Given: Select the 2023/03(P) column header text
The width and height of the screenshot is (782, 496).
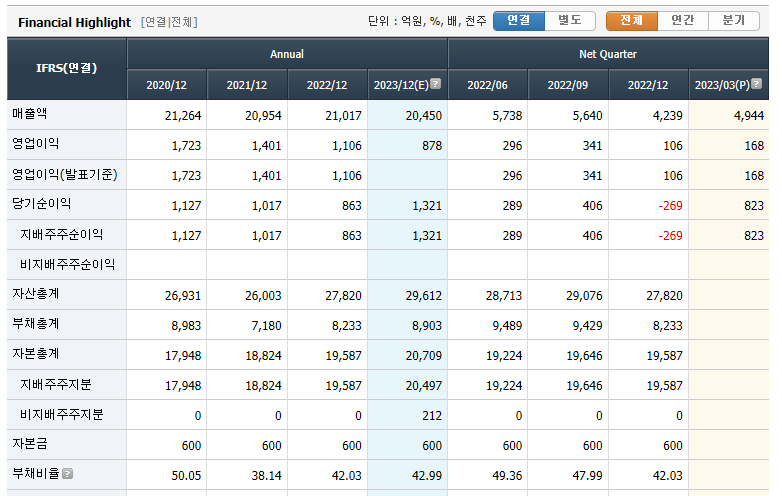Looking at the screenshot, I should (x=722, y=85).
